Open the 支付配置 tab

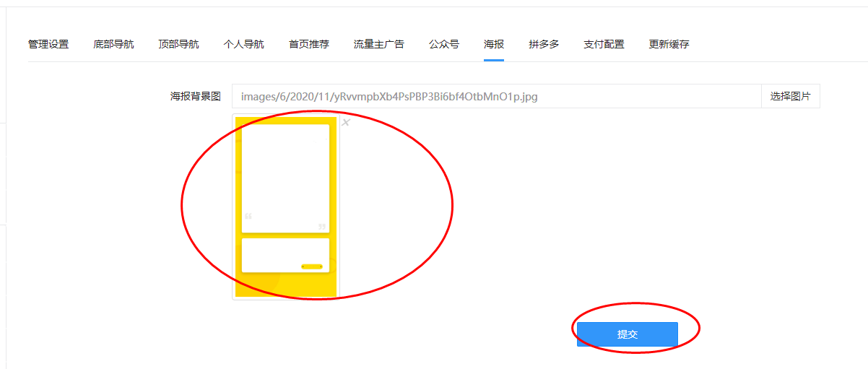coord(604,44)
